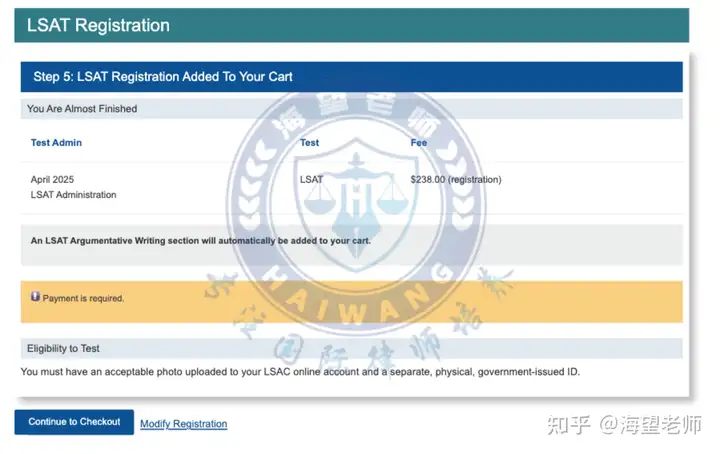Image resolution: width=720 pixels, height=454 pixels.
Task: Click the Step 5 cart banner title
Action: (x=163, y=77)
